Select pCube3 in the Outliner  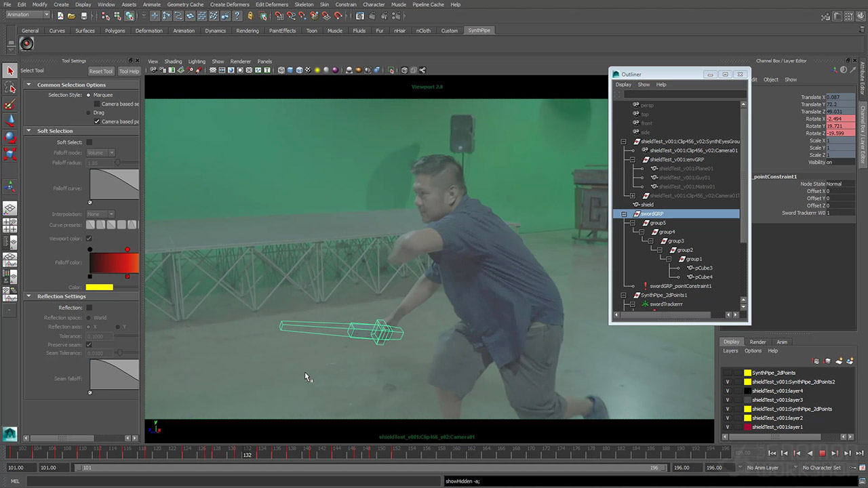pyautogui.click(x=703, y=268)
